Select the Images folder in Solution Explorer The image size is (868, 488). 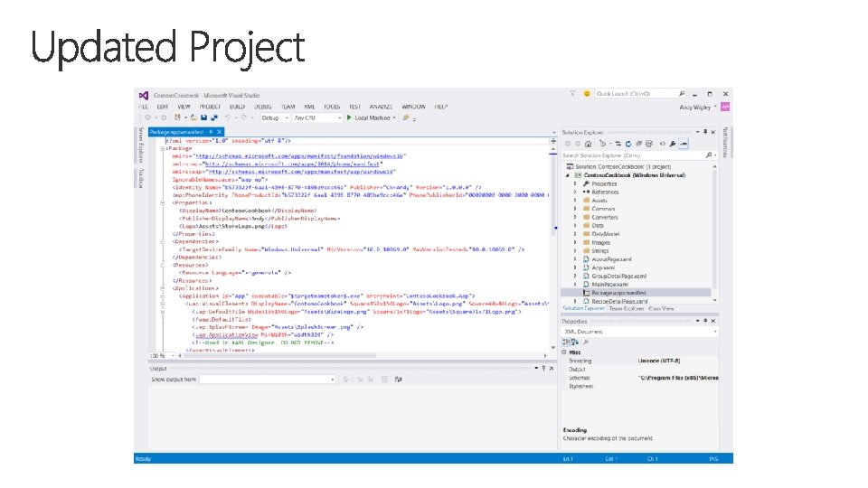coord(600,242)
